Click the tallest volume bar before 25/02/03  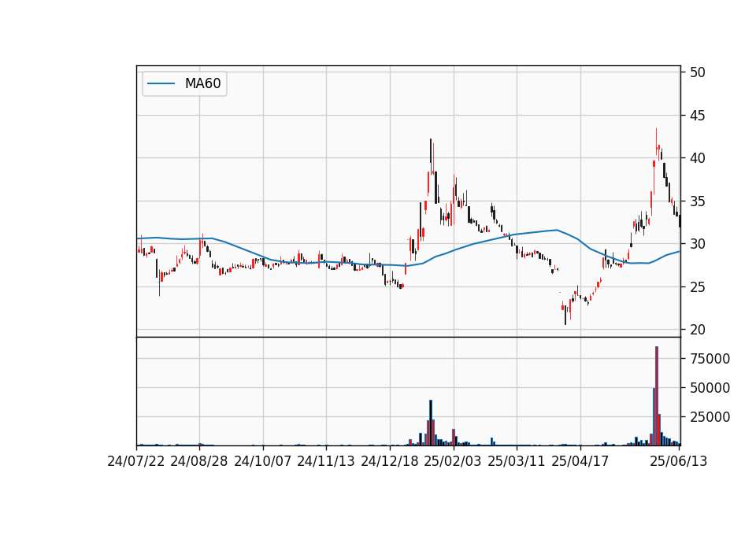(x=431, y=423)
